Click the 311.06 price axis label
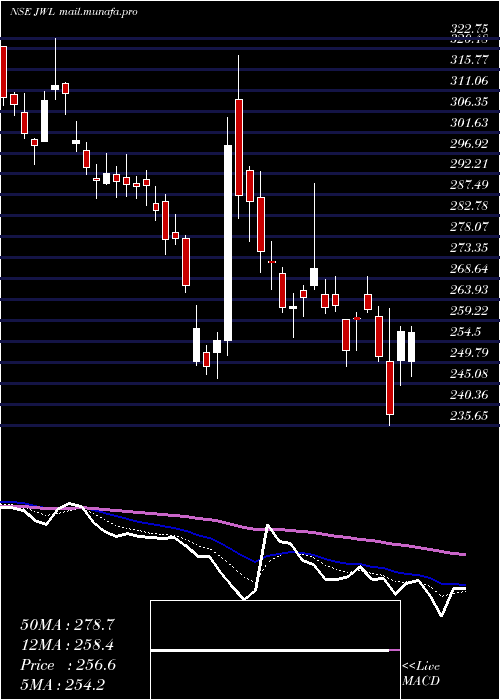The image size is (500, 700). pyautogui.click(x=470, y=81)
